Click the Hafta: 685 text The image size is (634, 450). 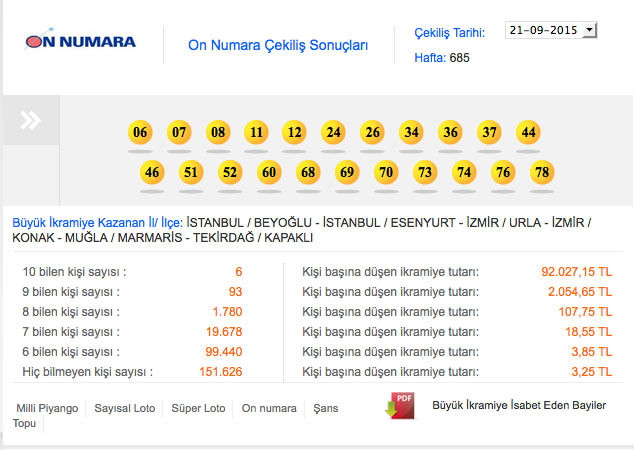point(442,58)
